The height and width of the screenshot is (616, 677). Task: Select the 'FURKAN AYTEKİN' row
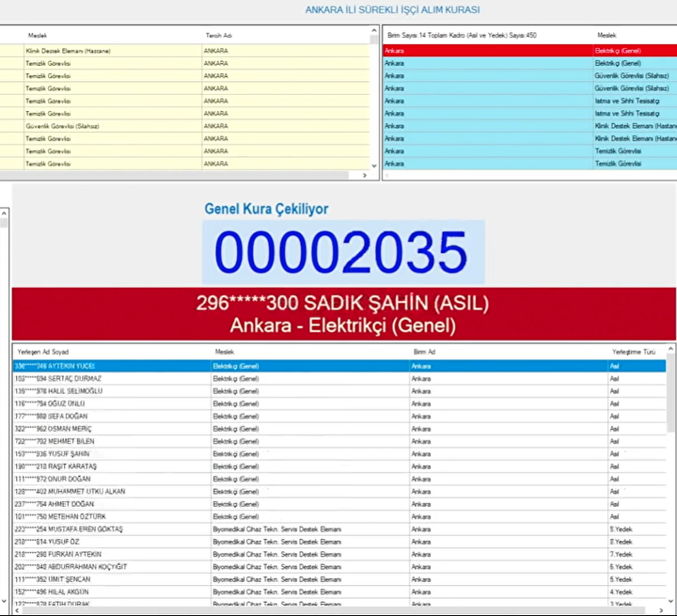point(339,554)
